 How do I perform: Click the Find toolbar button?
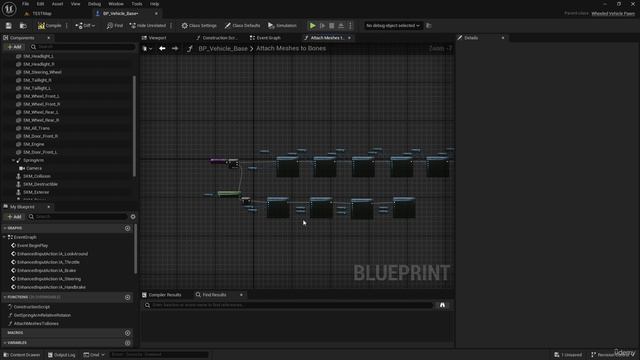coord(115,26)
